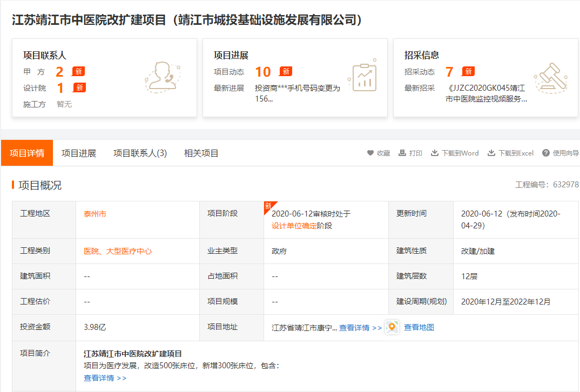Viewport: 580px width, 392px height.
Task: Click the project title 江苏靖江市中医院改扩建项目
Action: click(x=89, y=20)
